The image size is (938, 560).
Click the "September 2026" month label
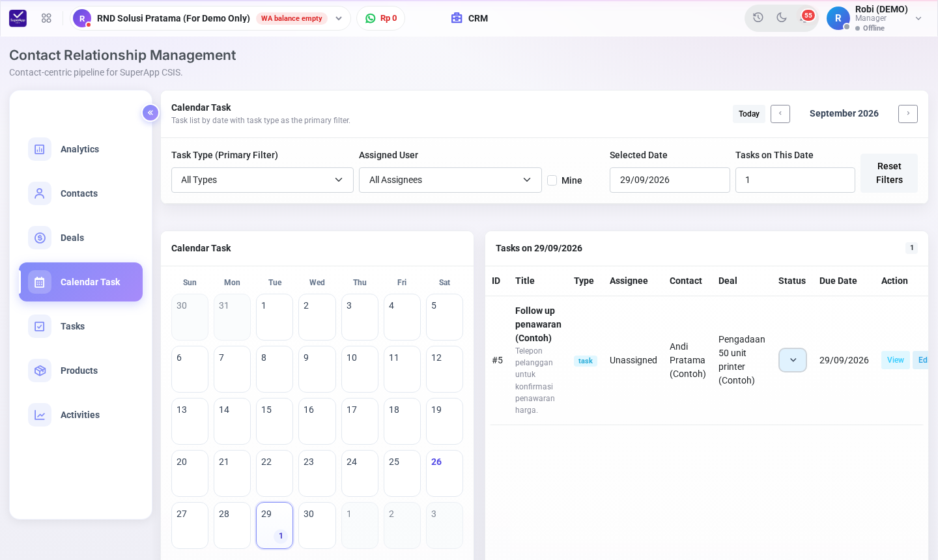coord(844,113)
